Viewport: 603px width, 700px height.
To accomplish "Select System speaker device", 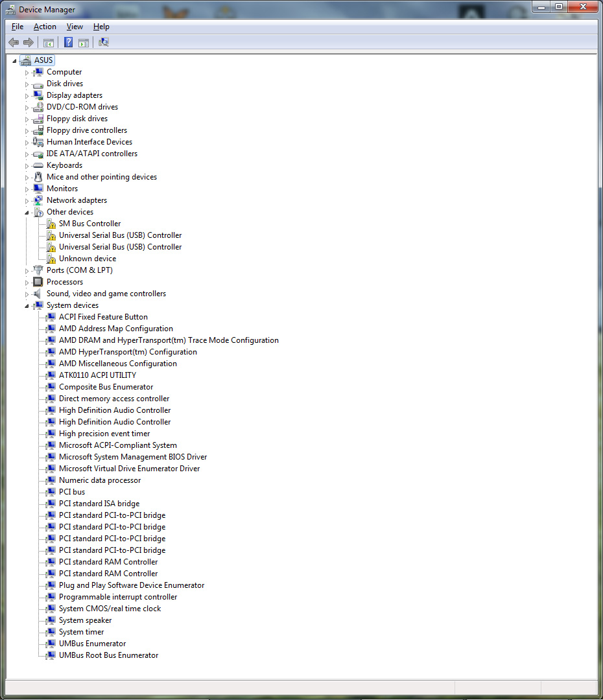I will (x=85, y=620).
